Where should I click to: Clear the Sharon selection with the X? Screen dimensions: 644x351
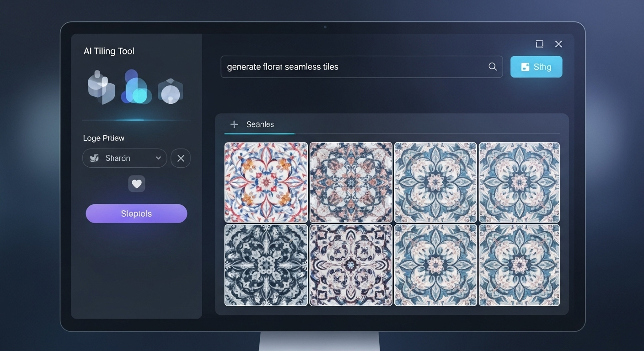tap(181, 158)
